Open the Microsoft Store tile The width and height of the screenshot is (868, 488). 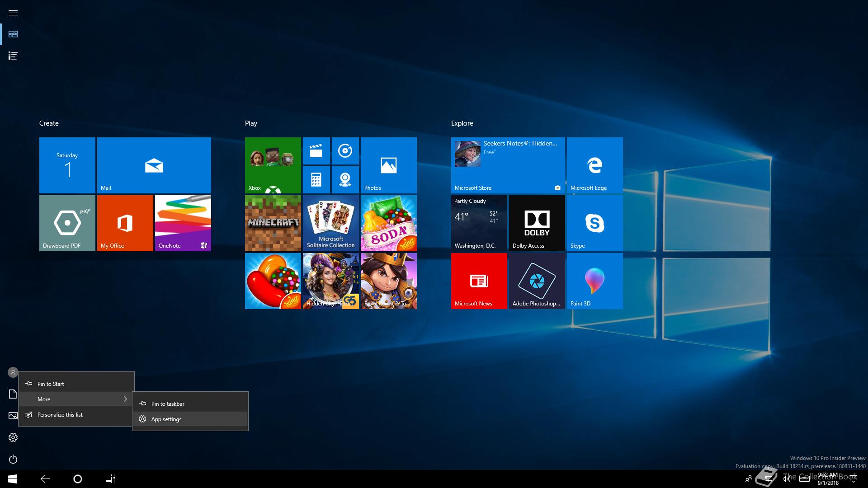pyautogui.click(x=508, y=165)
